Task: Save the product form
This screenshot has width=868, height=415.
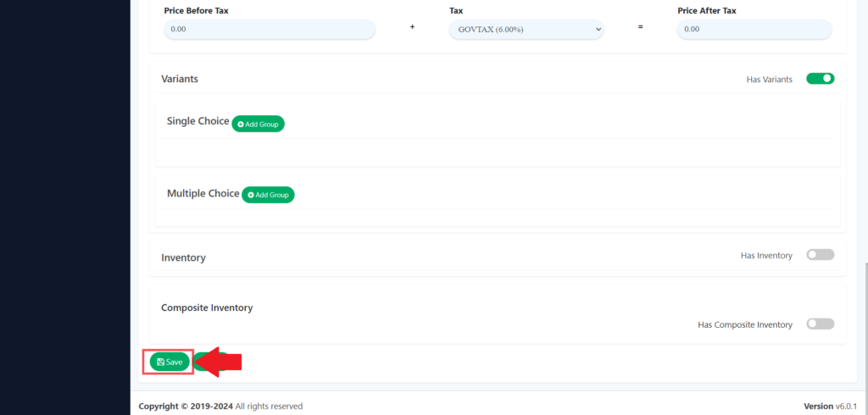Action: tap(170, 362)
